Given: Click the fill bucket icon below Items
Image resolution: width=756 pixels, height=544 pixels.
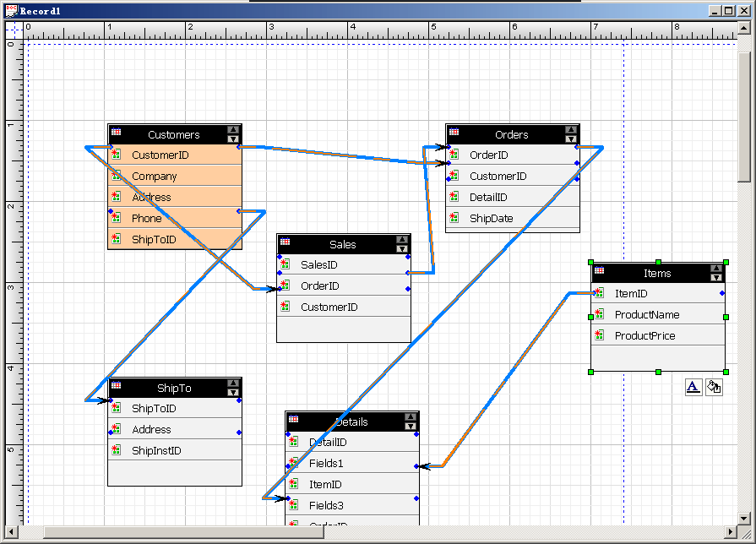Looking at the screenshot, I should [x=714, y=387].
